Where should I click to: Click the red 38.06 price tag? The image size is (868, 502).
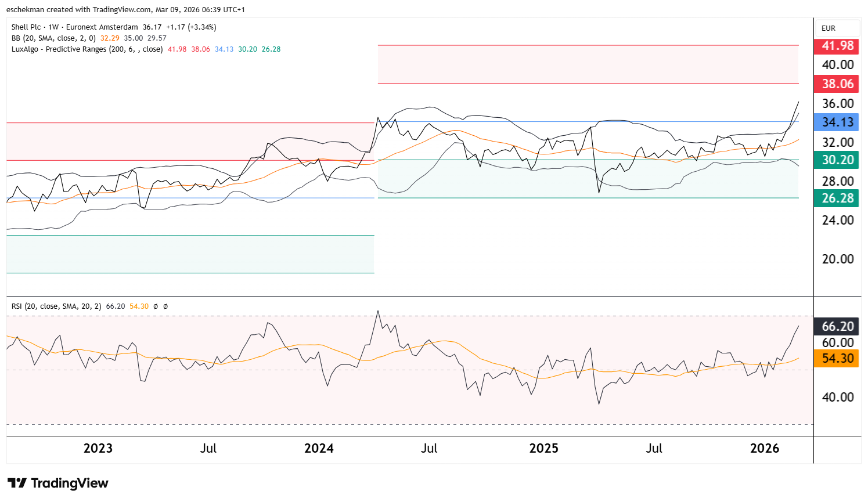(x=837, y=84)
